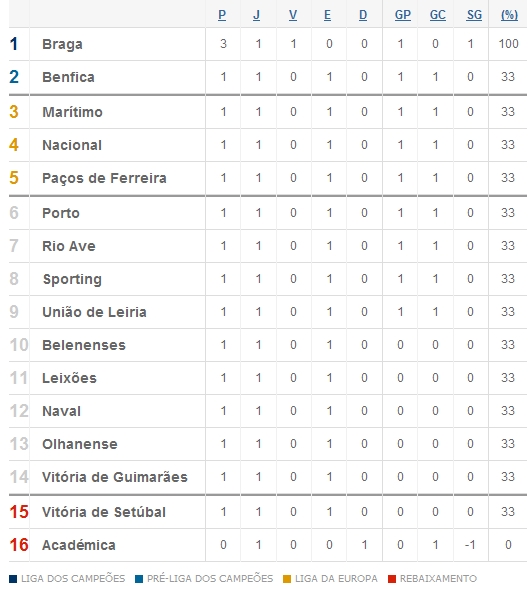Click the yellow Liga da Europa swatch
Viewport: 529px width, 589px height.
click(x=287, y=579)
